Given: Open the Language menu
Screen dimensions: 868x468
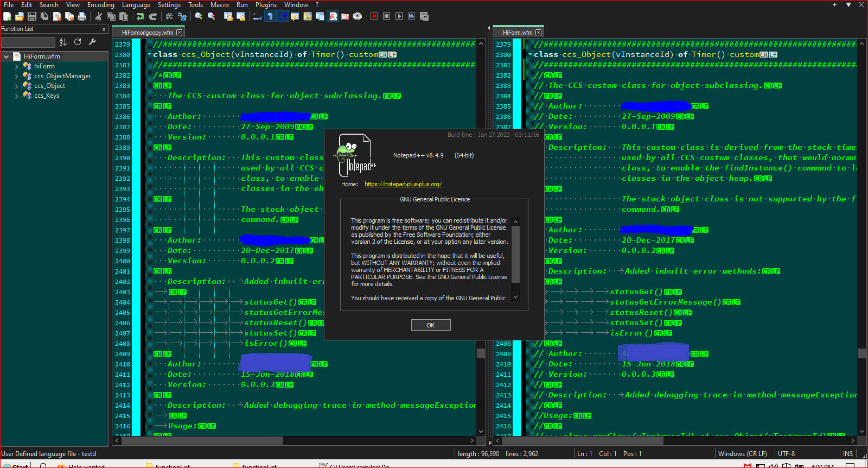Looking at the screenshot, I should (x=136, y=5).
